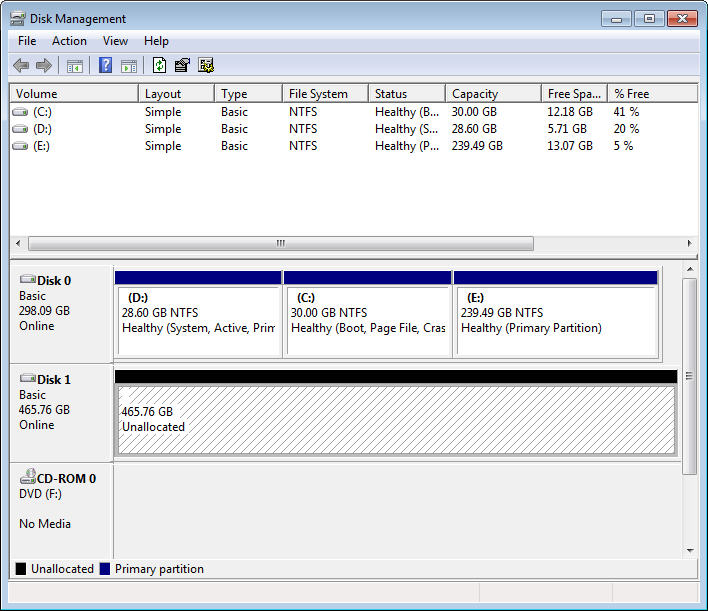The width and height of the screenshot is (708, 611).
Task: Sort by the File System column header
Action: [325, 93]
